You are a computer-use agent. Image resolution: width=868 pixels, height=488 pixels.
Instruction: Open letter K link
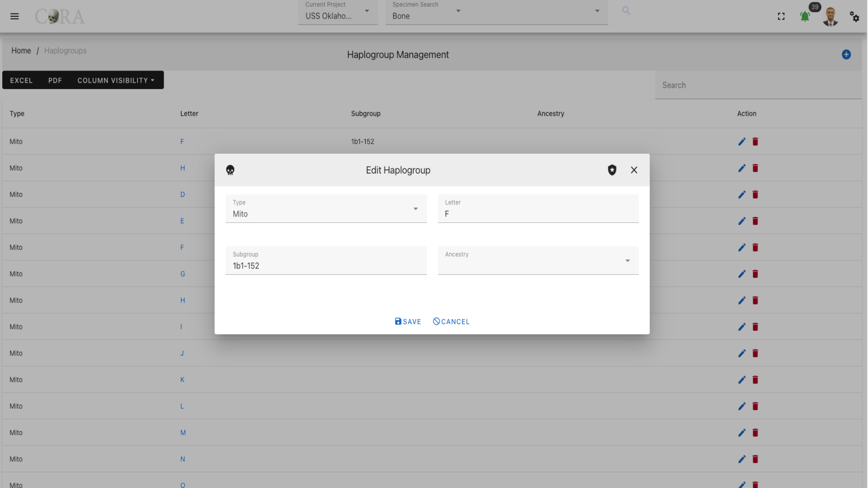click(x=182, y=380)
